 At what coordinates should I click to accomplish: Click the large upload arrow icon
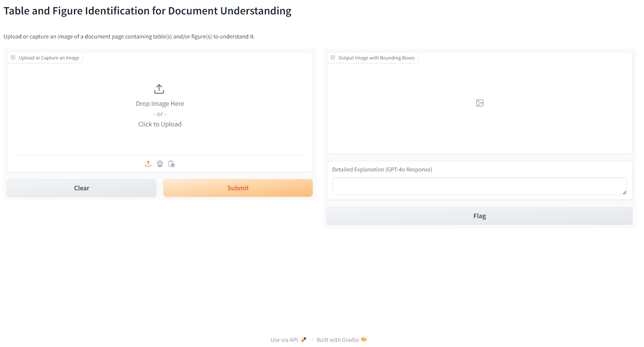(x=159, y=89)
